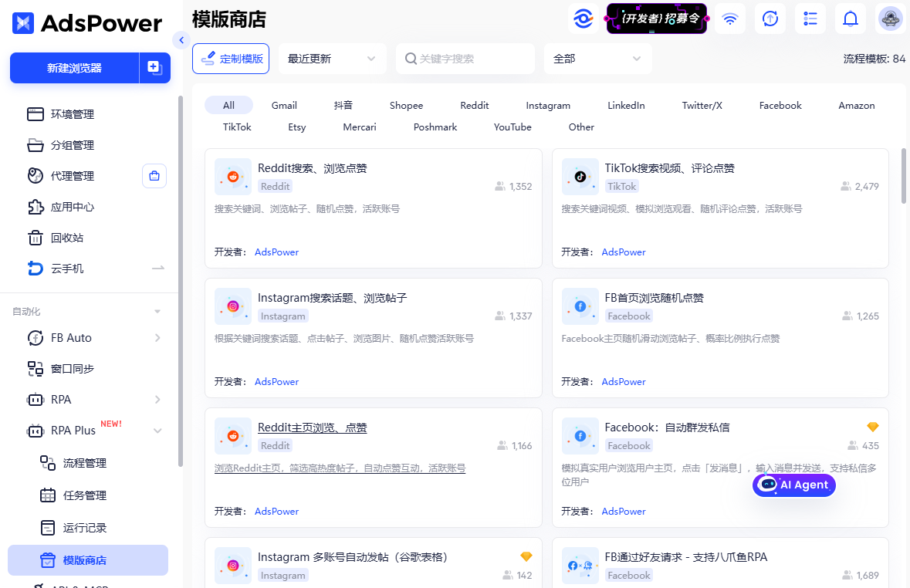Select the Mercari category tab
Image resolution: width=910 pixels, height=588 pixels.
coord(359,127)
